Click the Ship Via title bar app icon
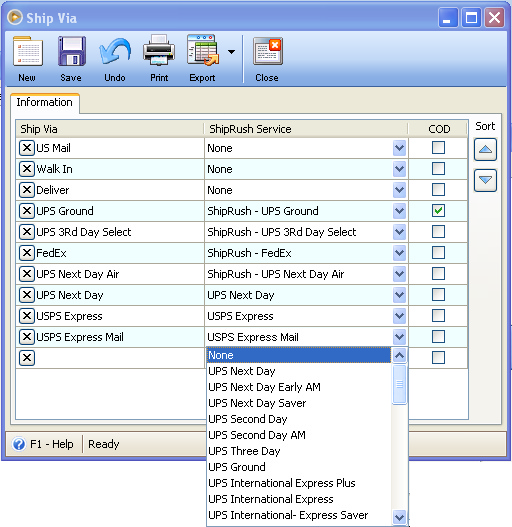The height and width of the screenshot is (527, 512). pos(15,17)
